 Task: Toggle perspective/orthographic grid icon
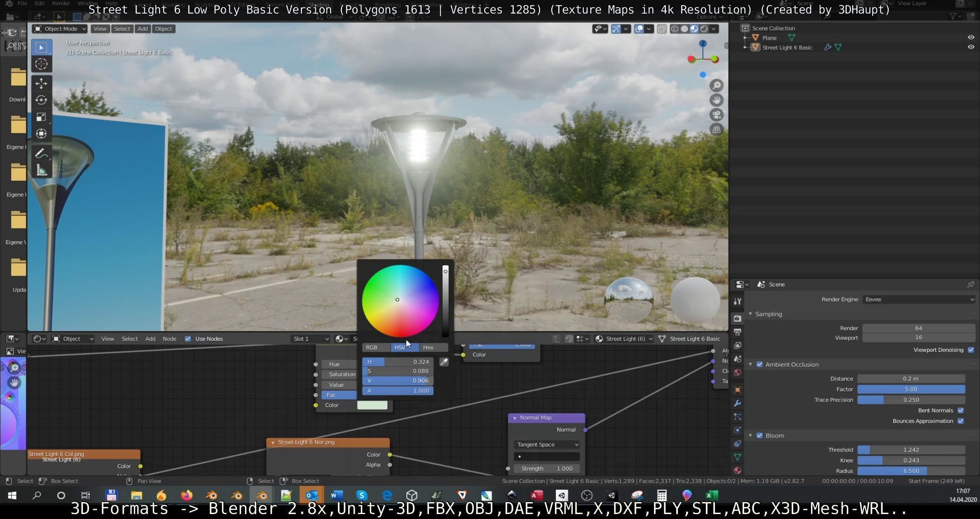(x=717, y=130)
